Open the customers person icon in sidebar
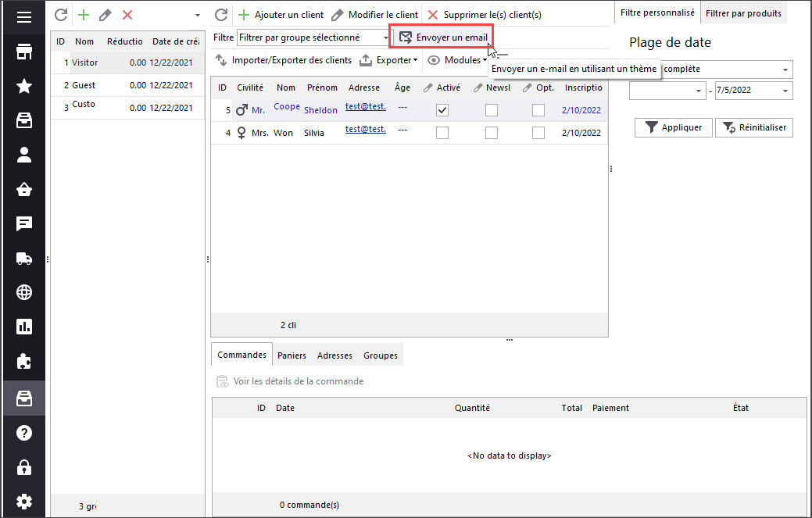 click(23, 155)
